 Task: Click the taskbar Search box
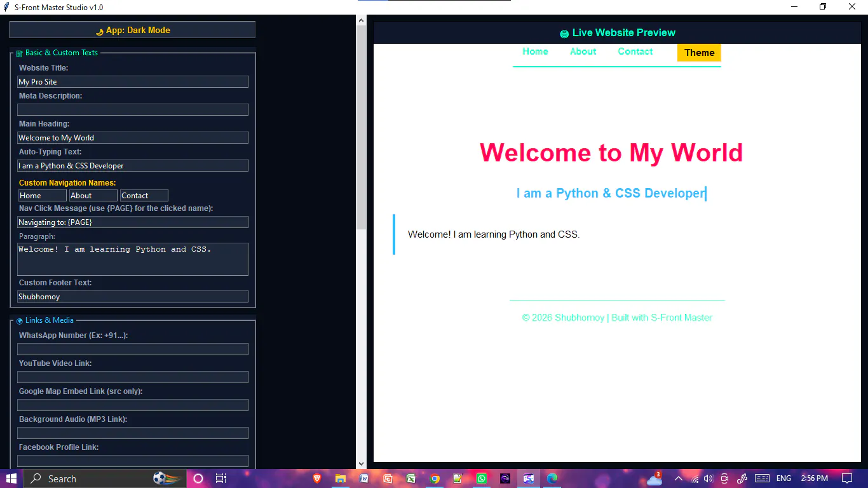click(x=104, y=478)
